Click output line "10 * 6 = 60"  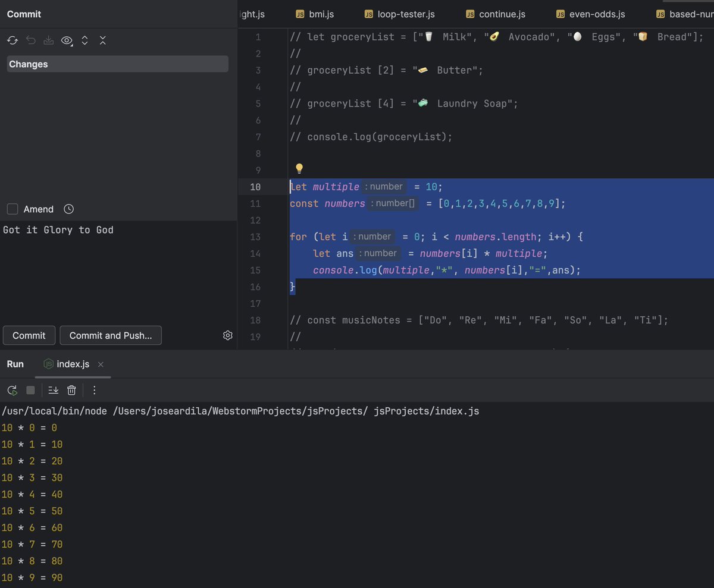point(32,528)
